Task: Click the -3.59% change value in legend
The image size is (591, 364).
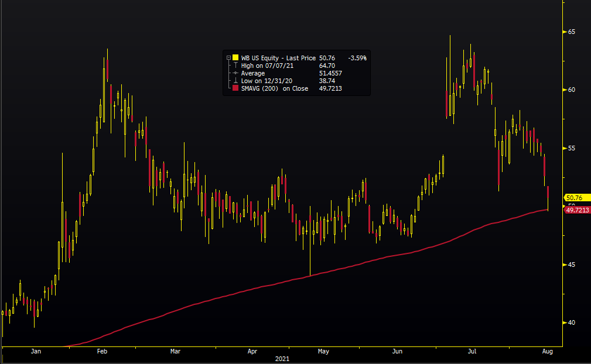Action: click(357, 58)
